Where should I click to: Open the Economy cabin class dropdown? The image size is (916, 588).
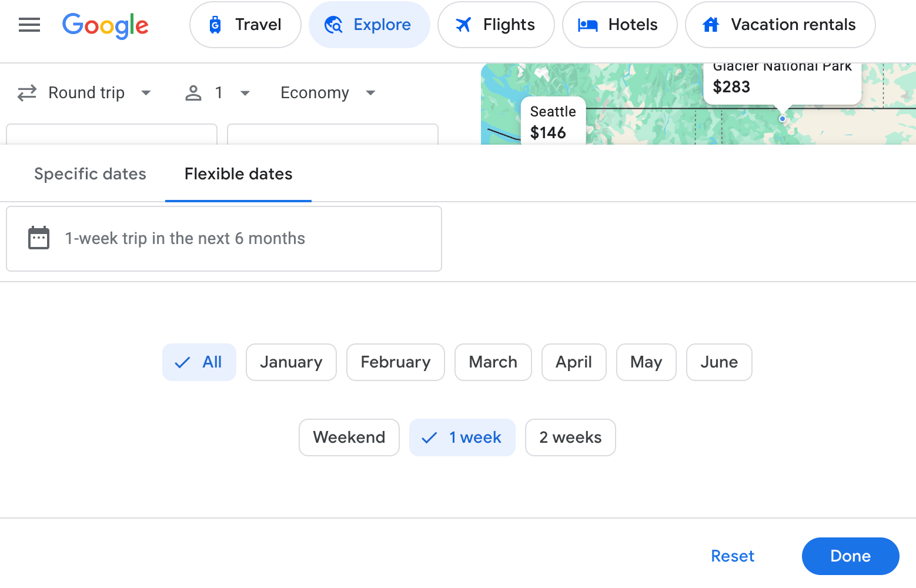[x=327, y=92]
